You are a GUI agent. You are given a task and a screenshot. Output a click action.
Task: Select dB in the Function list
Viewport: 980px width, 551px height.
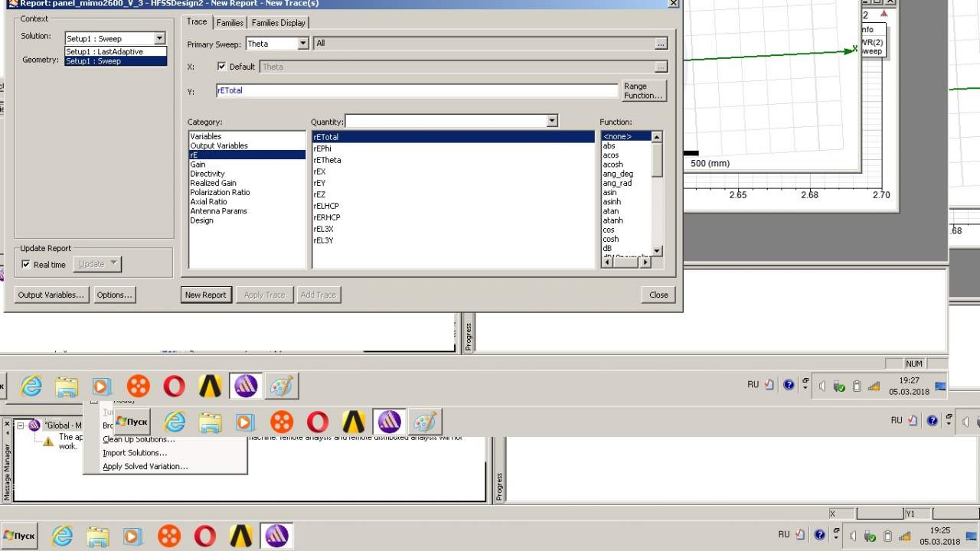(x=607, y=248)
